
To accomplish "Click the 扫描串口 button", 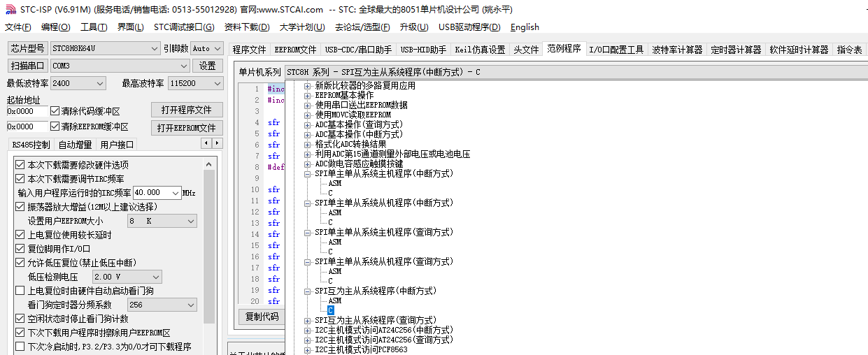I will click(28, 66).
